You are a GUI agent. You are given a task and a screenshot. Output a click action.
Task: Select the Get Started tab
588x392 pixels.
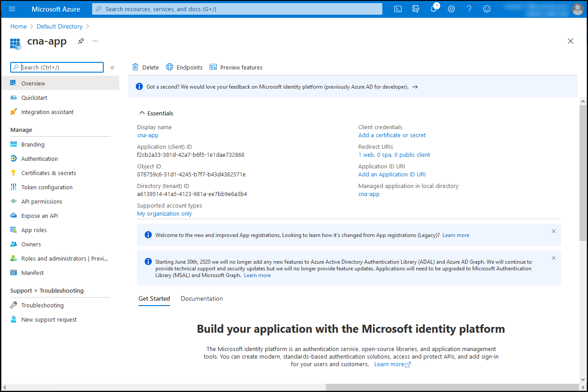click(x=154, y=298)
